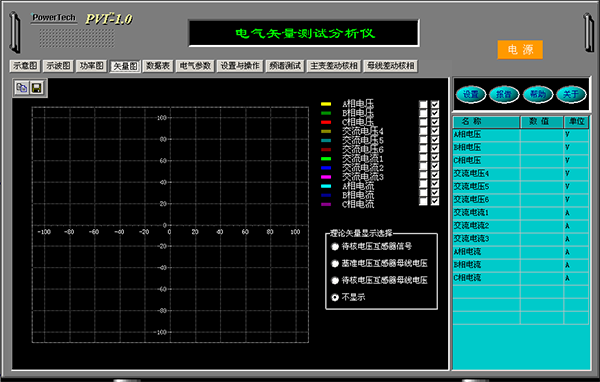Select the 交流电流1 row in value table

click(x=521, y=212)
